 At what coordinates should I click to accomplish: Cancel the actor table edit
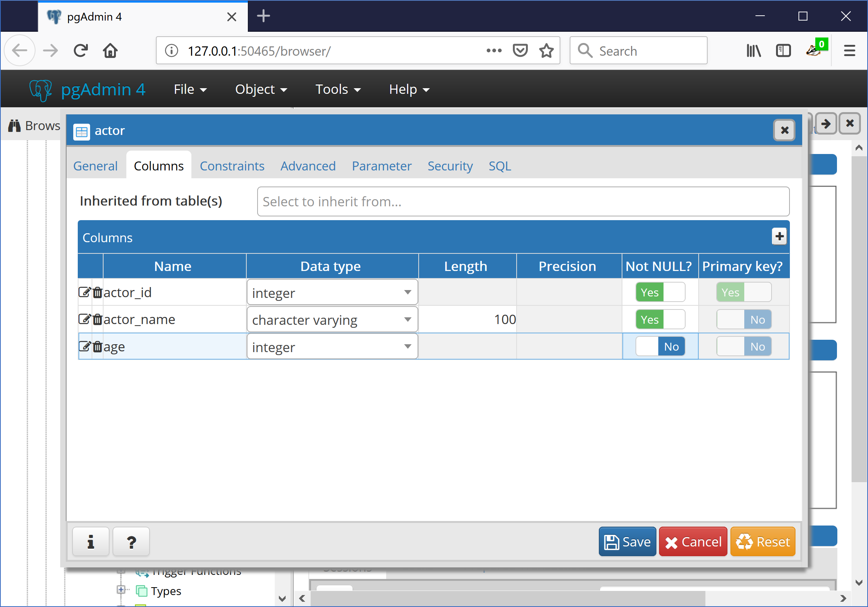coord(693,542)
